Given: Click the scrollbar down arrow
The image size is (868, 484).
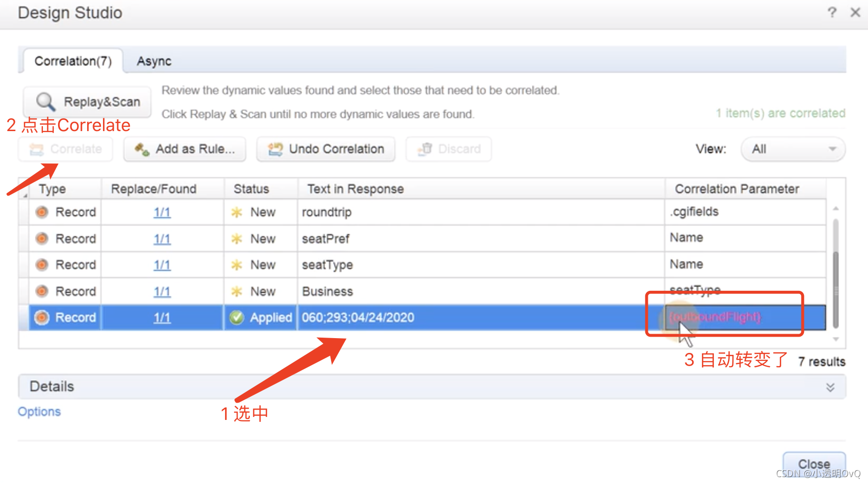Looking at the screenshot, I should pyautogui.click(x=835, y=339).
